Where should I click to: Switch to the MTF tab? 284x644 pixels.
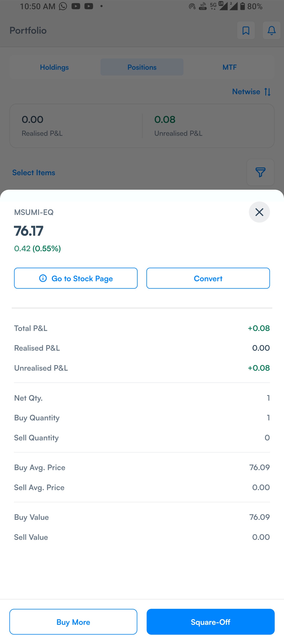coord(230,67)
